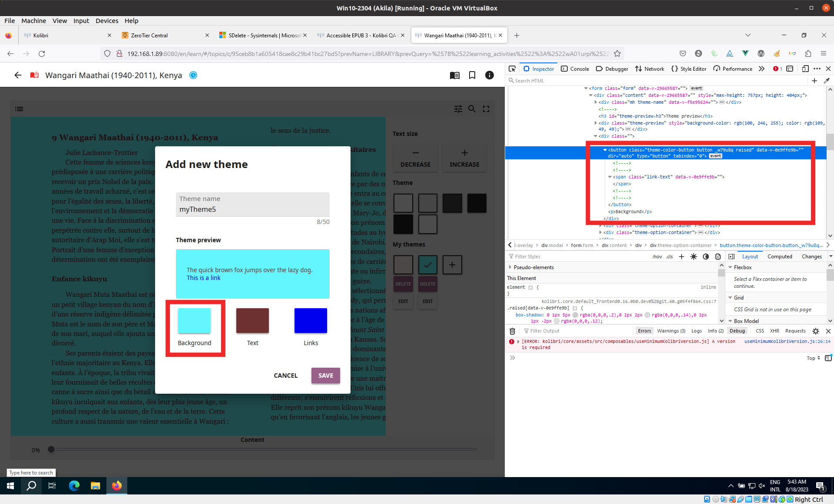Image resolution: width=834 pixels, height=504 pixels.
Task: Open the reader display settings sliders
Action: tap(458, 109)
